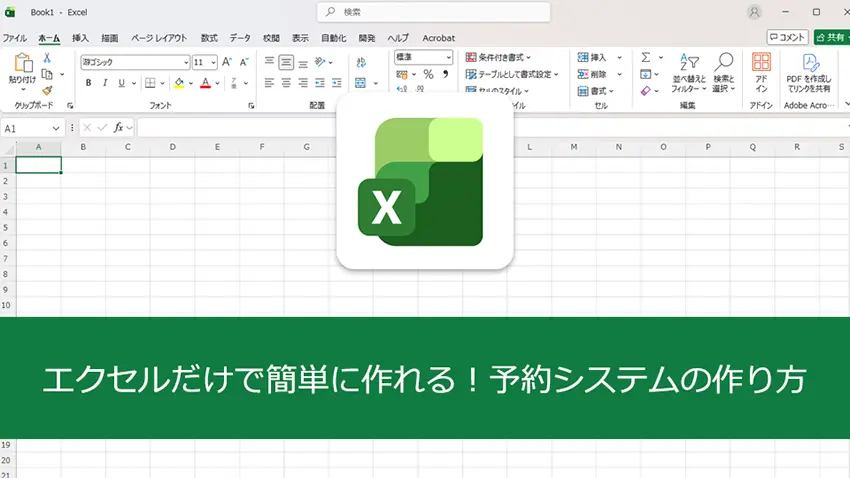Click 削除 in the cells group

[x=593, y=74]
